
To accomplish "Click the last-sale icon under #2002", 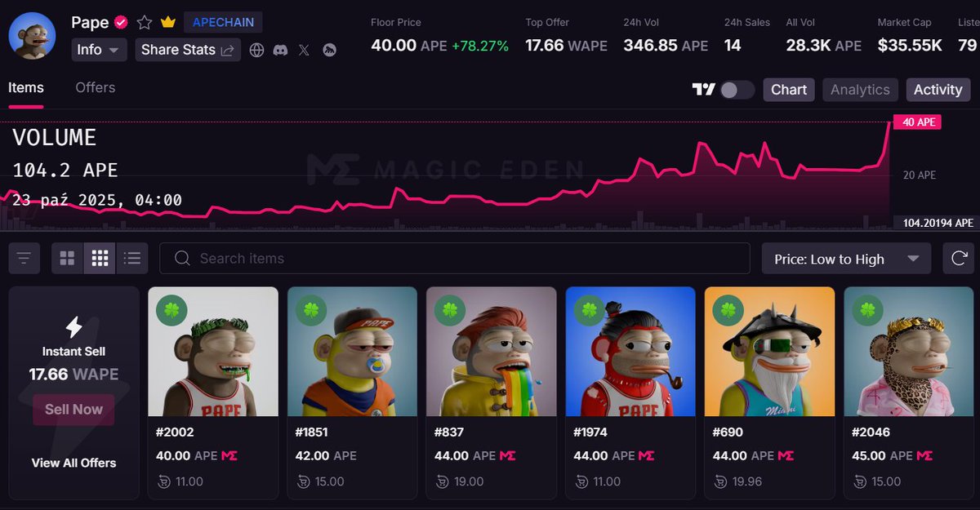I will pos(163,481).
